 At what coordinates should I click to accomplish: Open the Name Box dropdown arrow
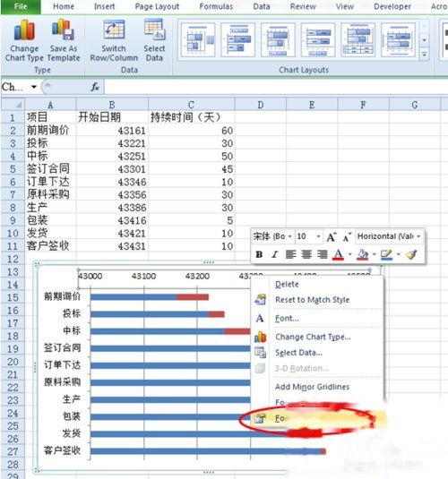(x=34, y=87)
